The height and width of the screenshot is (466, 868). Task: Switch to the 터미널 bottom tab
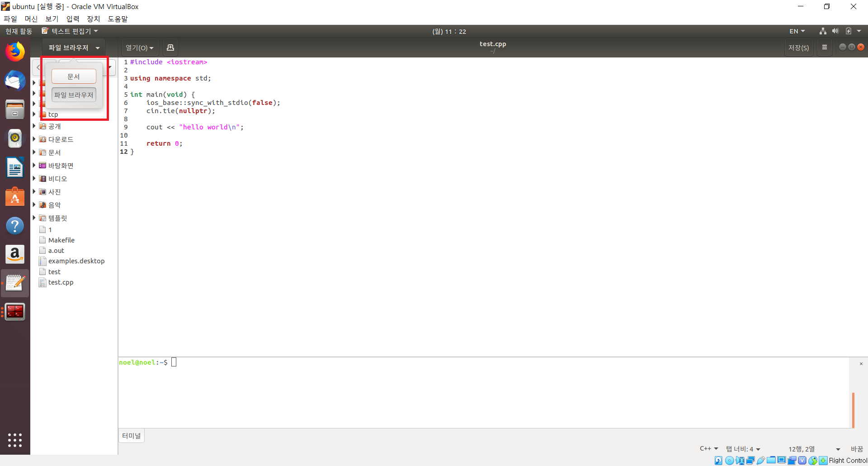pyautogui.click(x=132, y=436)
